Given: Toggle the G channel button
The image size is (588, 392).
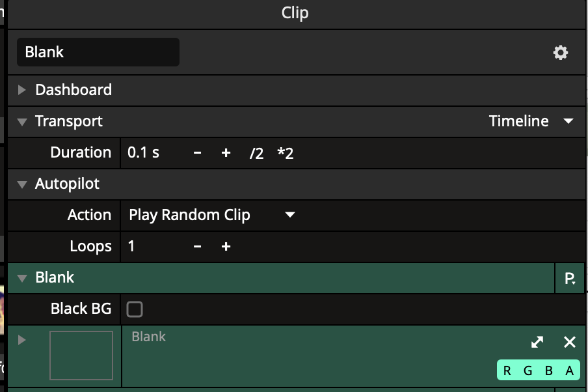Looking at the screenshot, I should coord(528,371).
